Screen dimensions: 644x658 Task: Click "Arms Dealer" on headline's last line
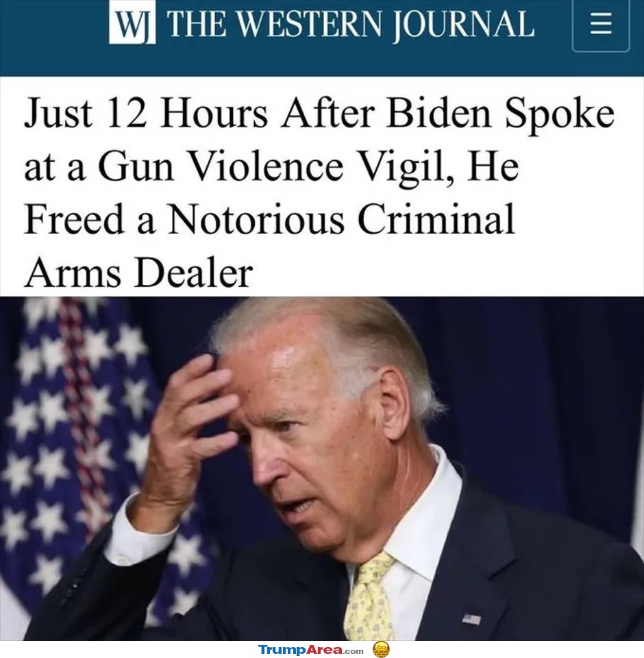point(138,273)
